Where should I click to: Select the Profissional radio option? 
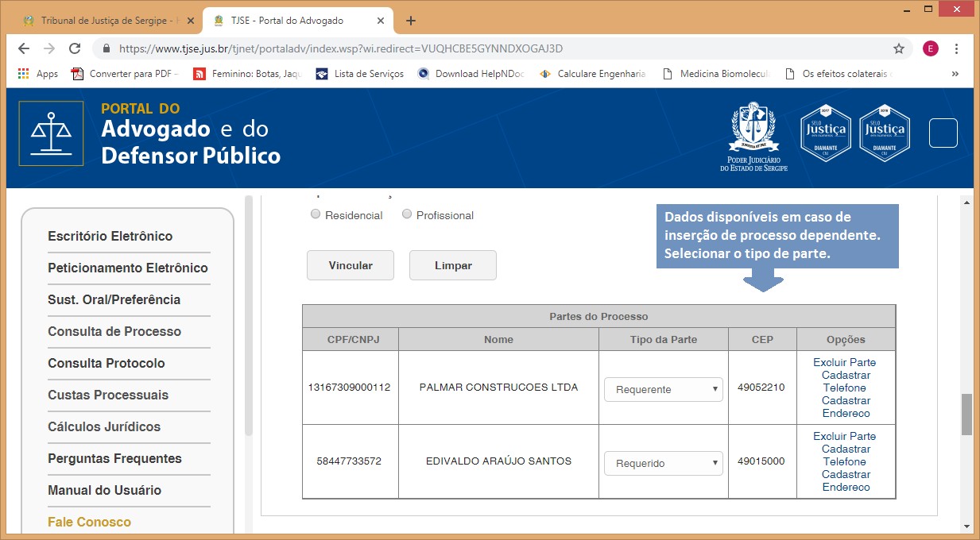coord(407,214)
